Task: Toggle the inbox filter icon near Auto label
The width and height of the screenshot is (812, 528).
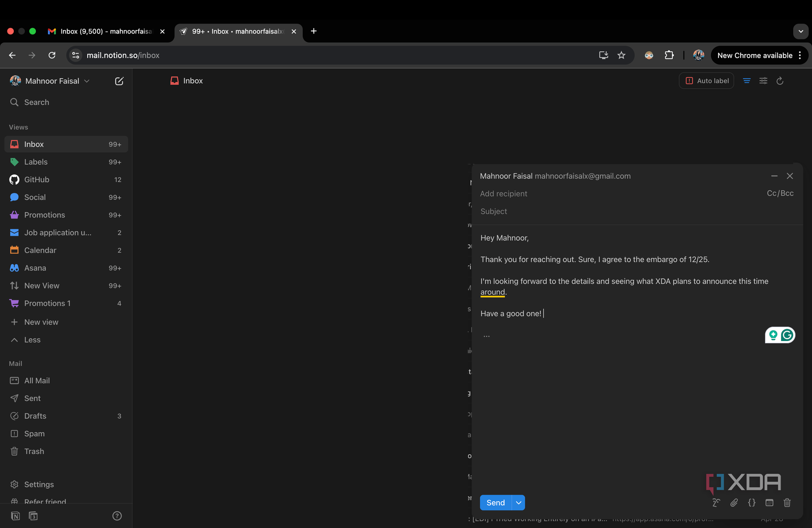Action: (747, 80)
